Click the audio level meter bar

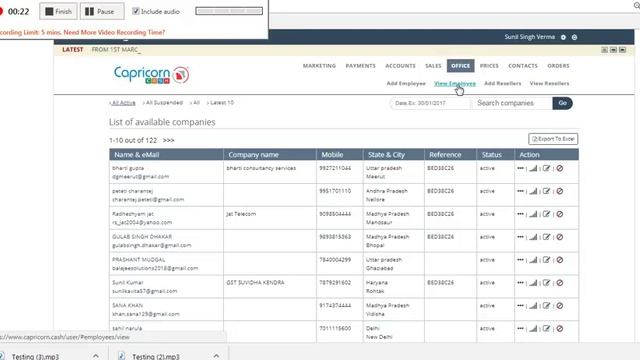point(229,11)
